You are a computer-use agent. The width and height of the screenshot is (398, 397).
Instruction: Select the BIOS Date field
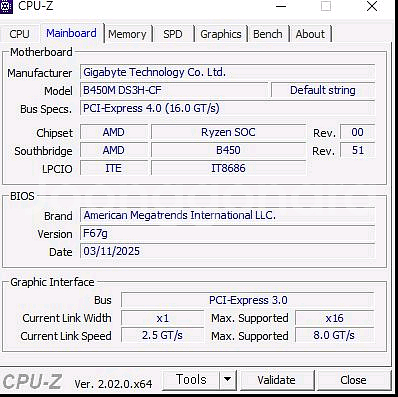[227, 251]
